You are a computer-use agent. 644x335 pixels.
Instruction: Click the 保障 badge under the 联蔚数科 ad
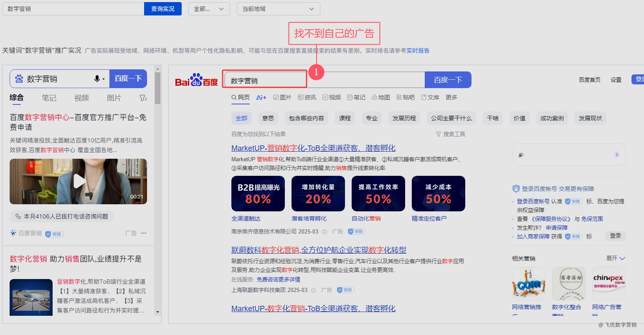[x=345, y=290]
